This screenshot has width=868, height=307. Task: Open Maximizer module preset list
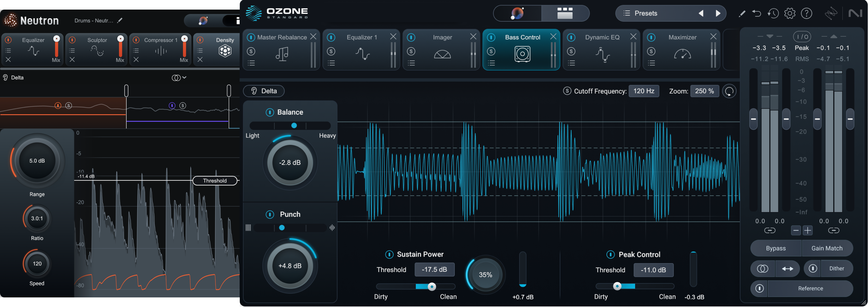tap(651, 63)
